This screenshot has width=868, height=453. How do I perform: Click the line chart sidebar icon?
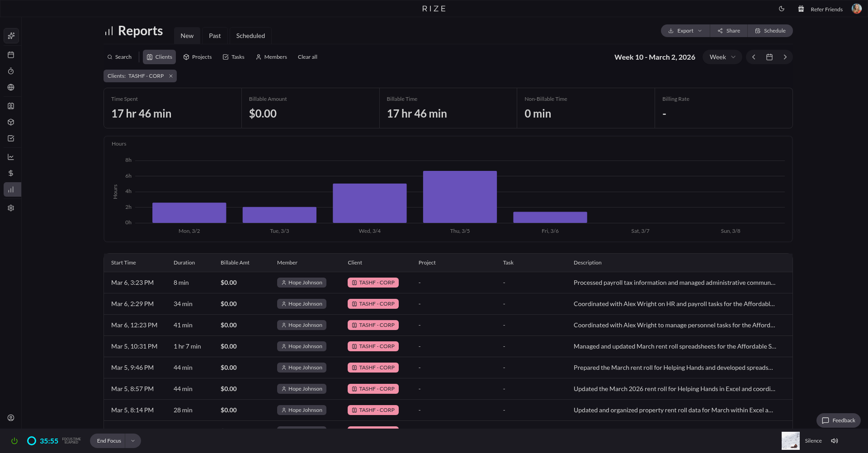11,157
